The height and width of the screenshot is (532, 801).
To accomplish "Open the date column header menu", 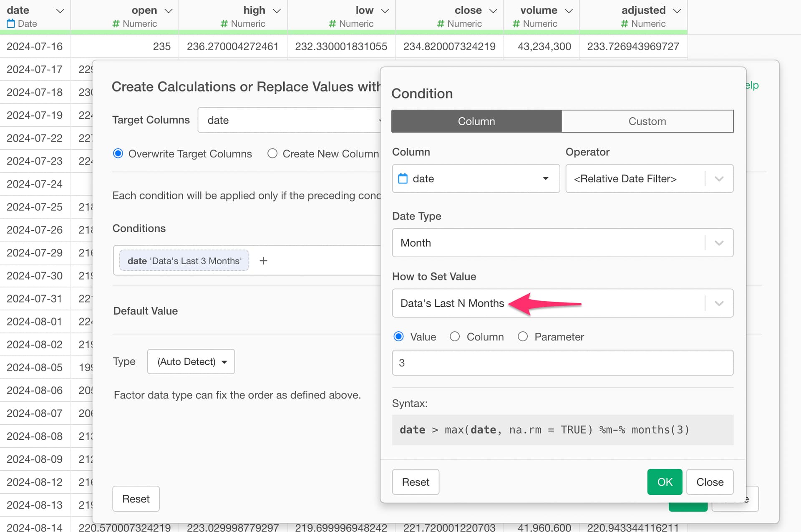I will point(60,11).
